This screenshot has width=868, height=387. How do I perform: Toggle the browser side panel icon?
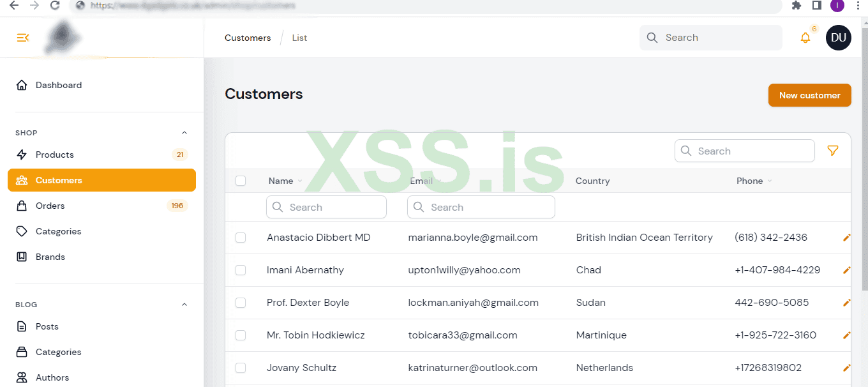click(817, 5)
